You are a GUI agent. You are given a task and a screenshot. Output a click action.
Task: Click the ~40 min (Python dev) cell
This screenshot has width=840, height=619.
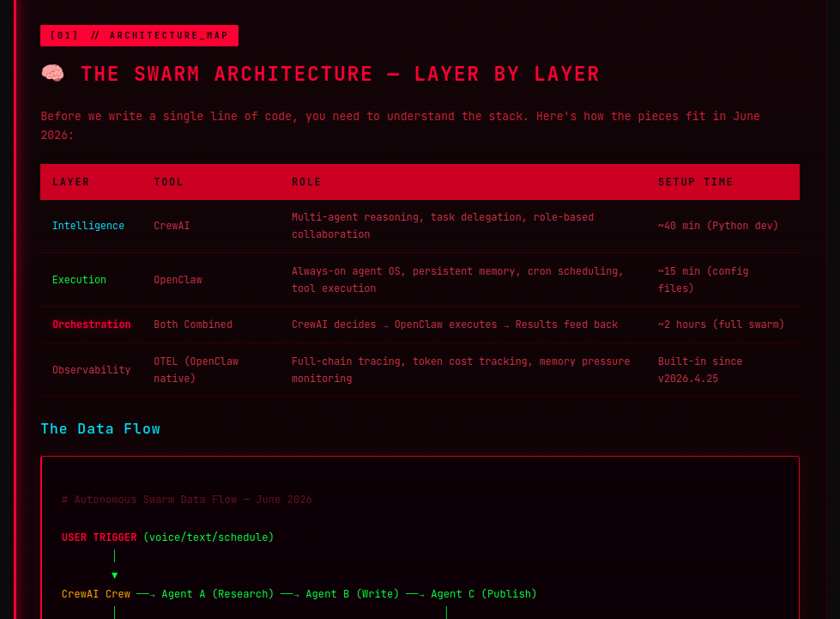(x=718, y=226)
